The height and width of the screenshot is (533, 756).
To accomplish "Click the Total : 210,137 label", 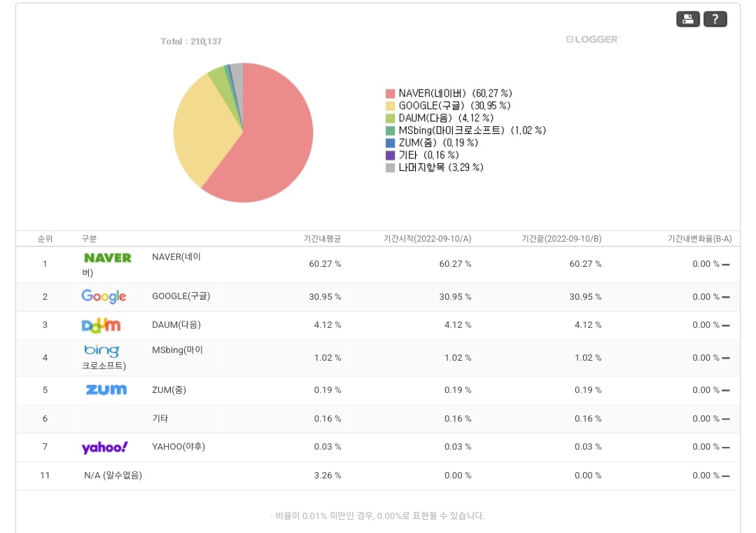I will pyautogui.click(x=191, y=41).
